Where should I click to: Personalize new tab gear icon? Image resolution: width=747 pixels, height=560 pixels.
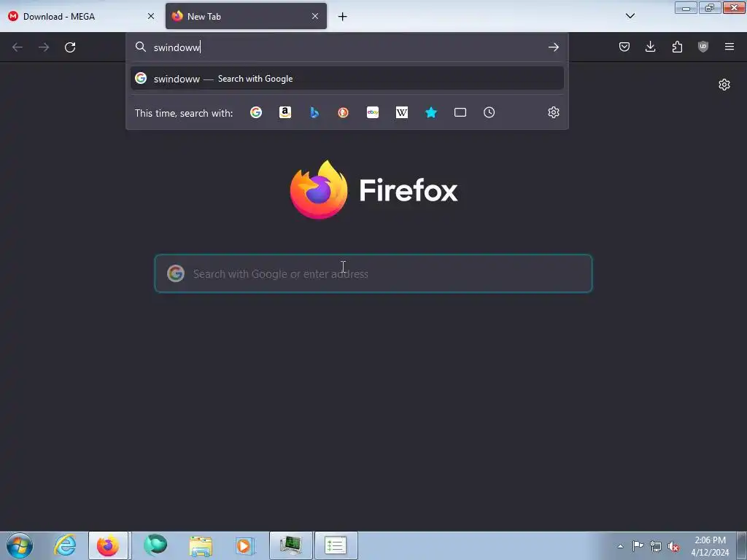coord(724,85)
